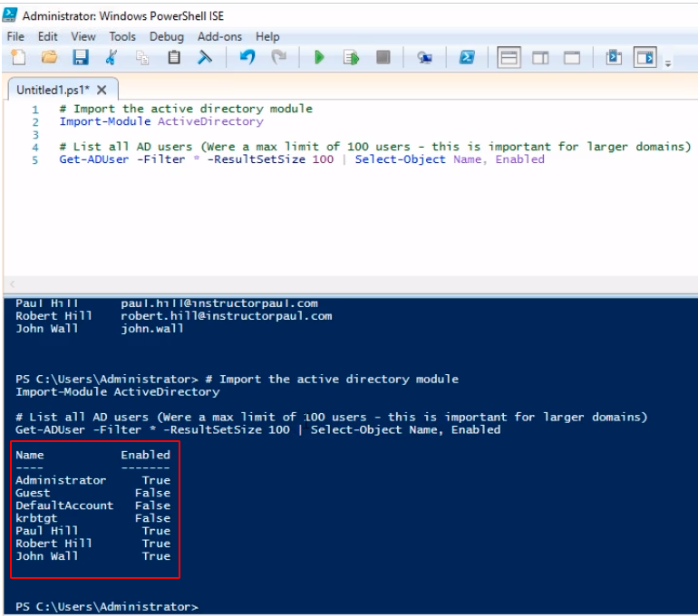Cut selection with the scissors icon
Viewport: 698px width, 616px height.
(x=111, y=57)
